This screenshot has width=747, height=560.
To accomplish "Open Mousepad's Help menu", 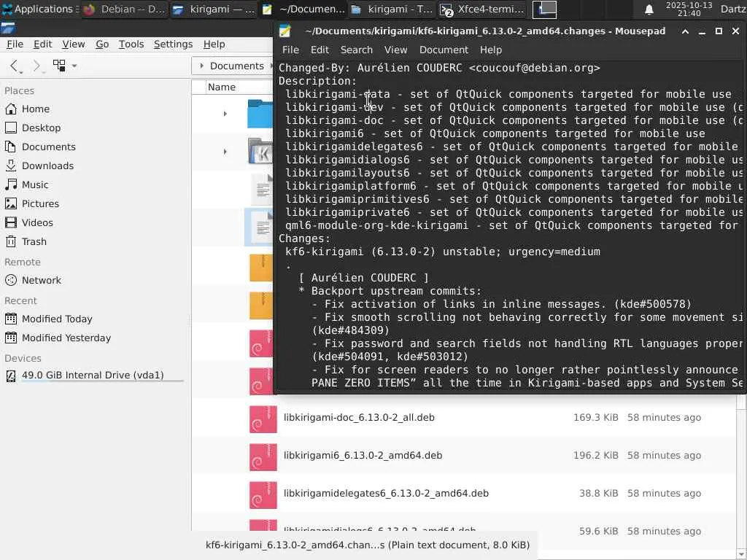I will click(491, 50).
